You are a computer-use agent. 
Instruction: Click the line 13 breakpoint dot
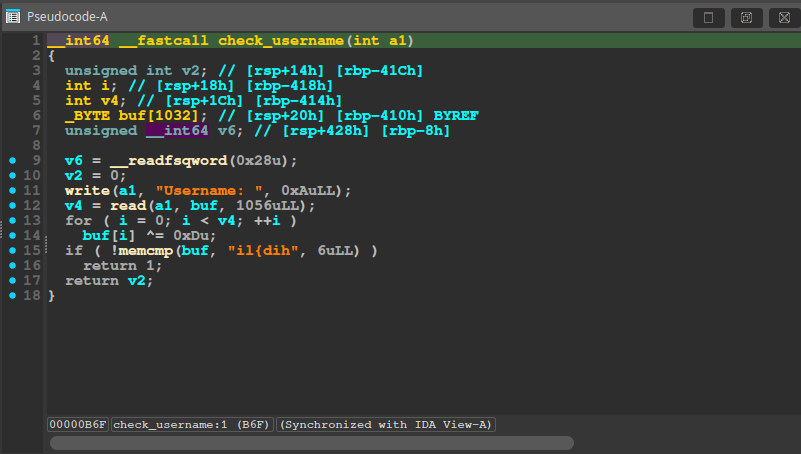(12, 220)
